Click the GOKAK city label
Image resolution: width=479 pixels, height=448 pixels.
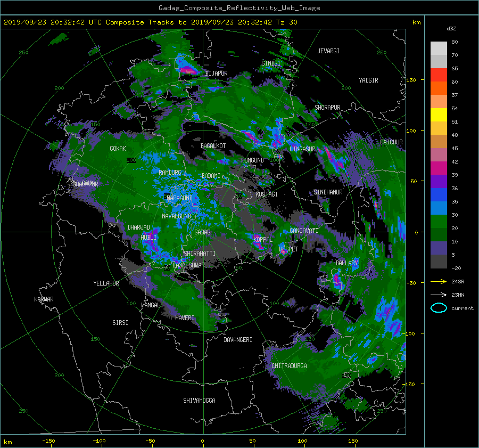118,149
